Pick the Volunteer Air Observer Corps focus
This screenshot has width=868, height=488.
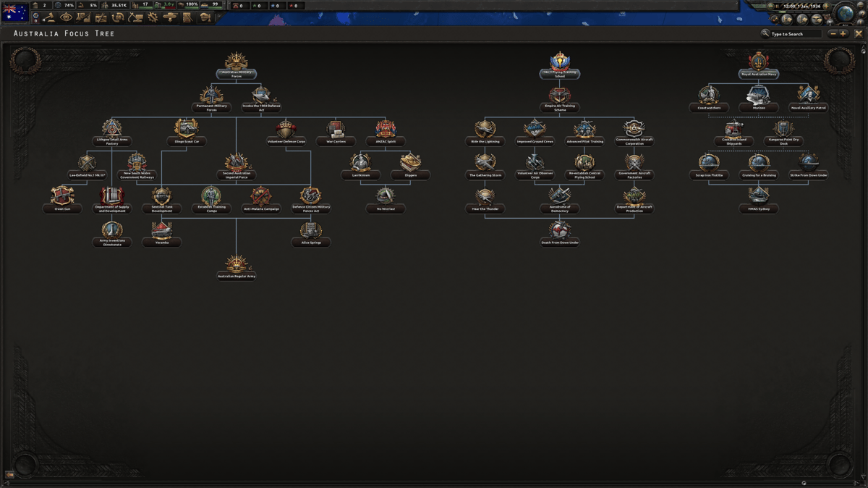[535, 166]
